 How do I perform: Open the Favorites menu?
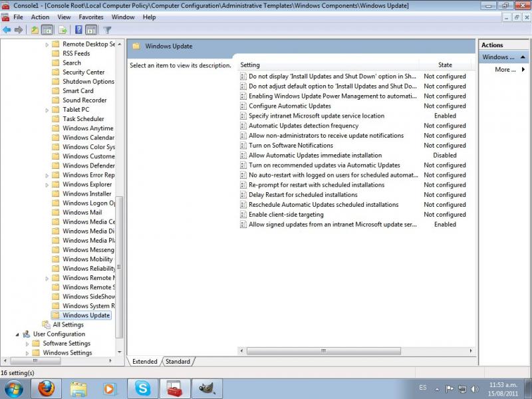pos(91,17)
